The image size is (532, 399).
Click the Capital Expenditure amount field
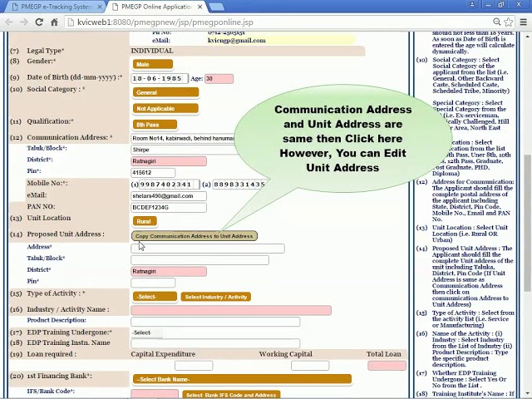click(194, 366)
